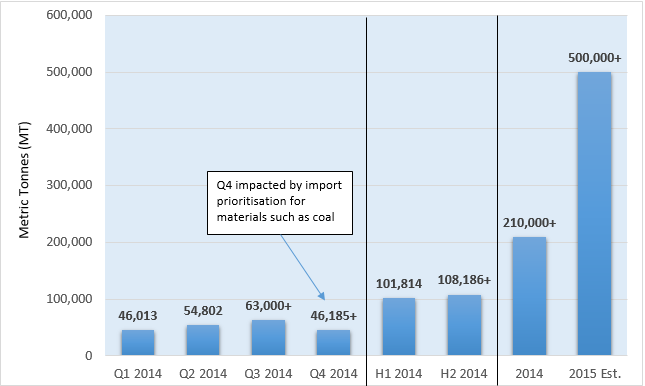Click the 100,000 axis value
The height and width of the screenshot is (386, 645).
(x=69, y=299)
